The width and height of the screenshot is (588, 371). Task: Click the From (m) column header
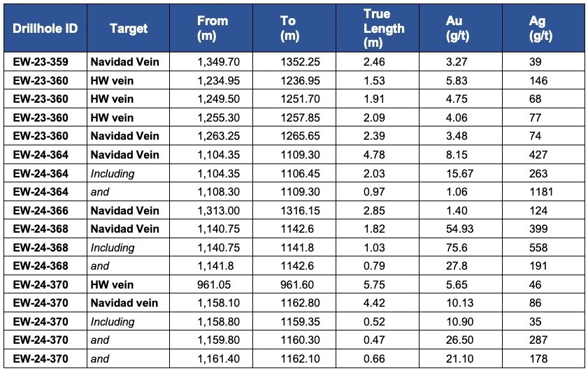pyautogui.click(x=213, y=28)
